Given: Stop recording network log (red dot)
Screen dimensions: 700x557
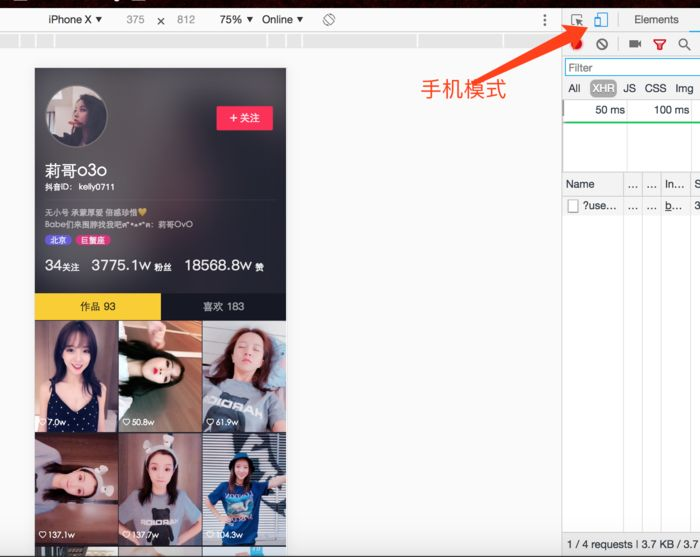Looking at the screenshot, I should click(577, 44).
